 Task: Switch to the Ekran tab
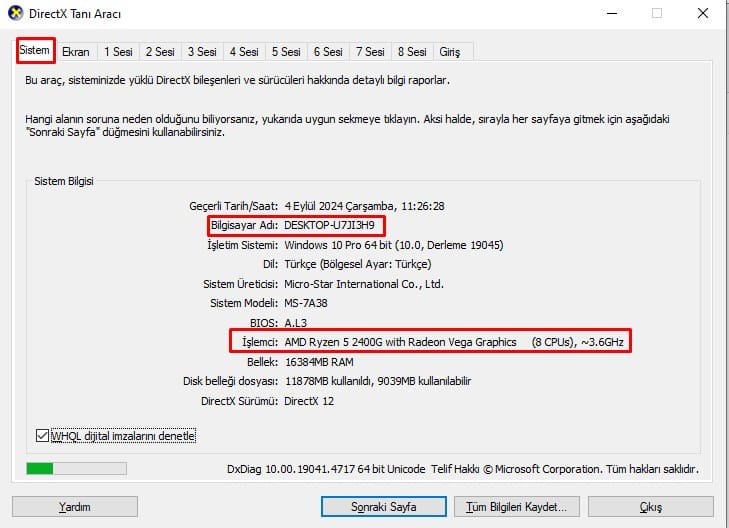click(76, 52)
